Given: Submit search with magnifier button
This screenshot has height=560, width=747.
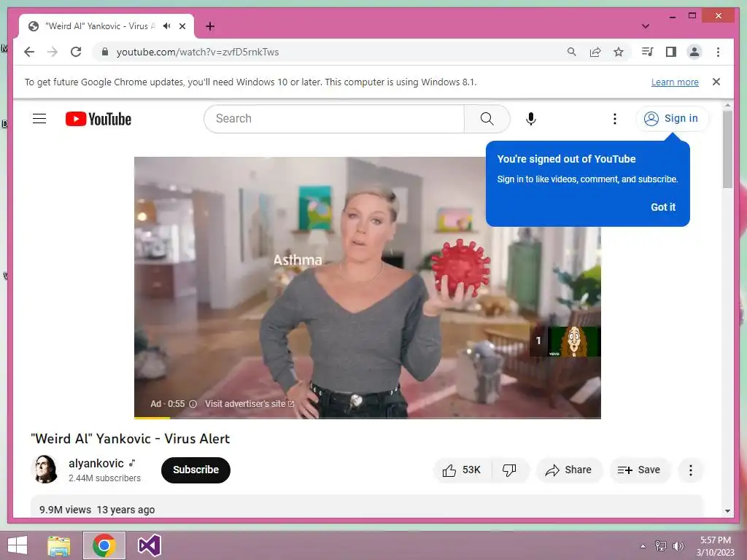Looking at the screenshot, I should click(x=487, y=119).
